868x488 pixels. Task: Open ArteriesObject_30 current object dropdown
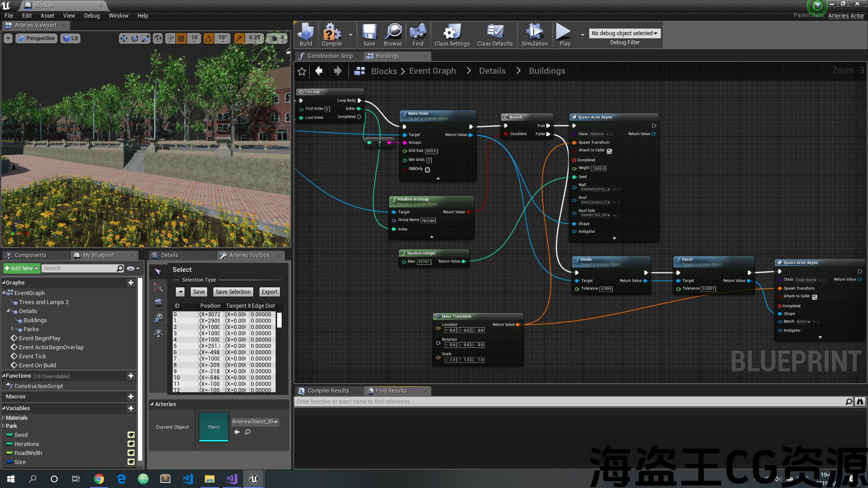pyautogui.click(x=255, y=422)
